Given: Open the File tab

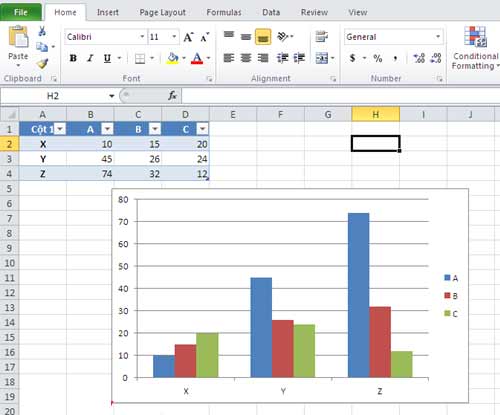Looking at the screenshot, I should pos(21,12).
